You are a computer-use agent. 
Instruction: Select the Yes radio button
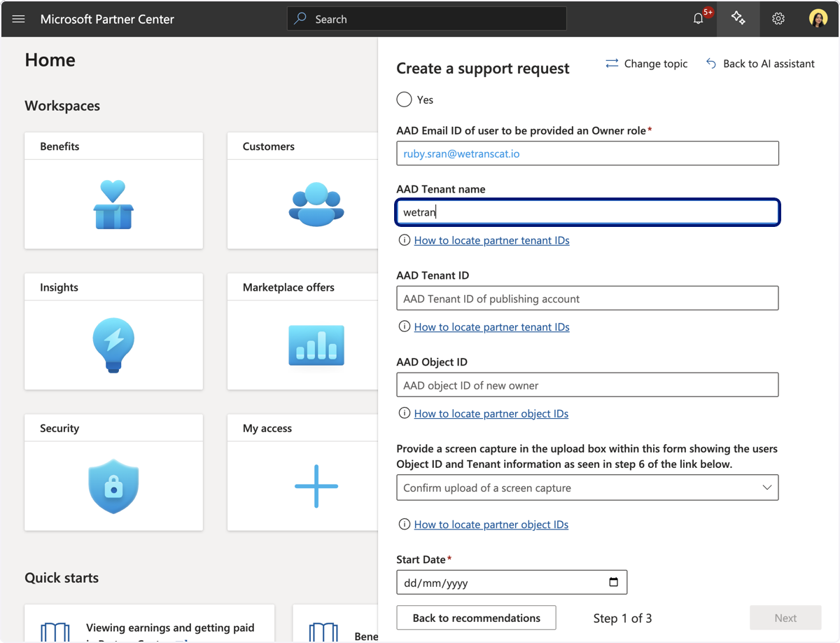404,99
